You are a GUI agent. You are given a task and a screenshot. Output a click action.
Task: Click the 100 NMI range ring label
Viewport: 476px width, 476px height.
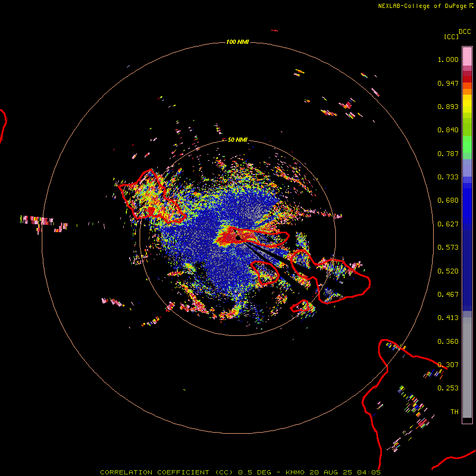(237, 42)
